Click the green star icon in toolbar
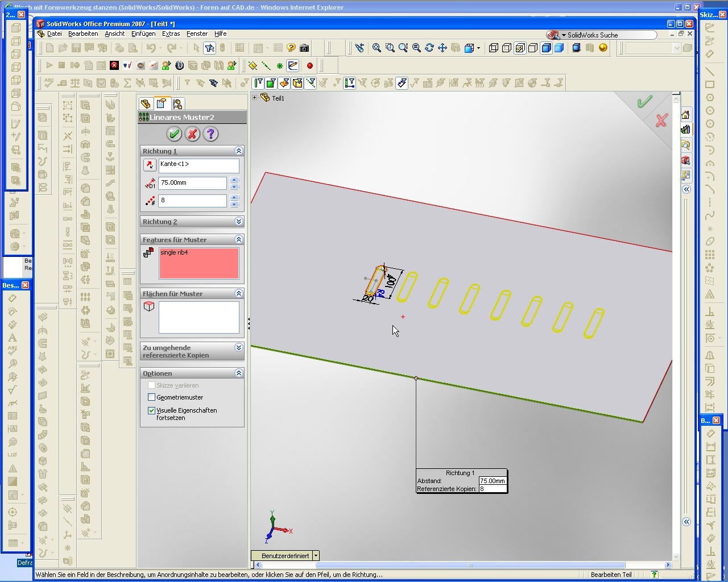Screen dimensions: 728x582 pyautogui.click(x=279, y=66)
